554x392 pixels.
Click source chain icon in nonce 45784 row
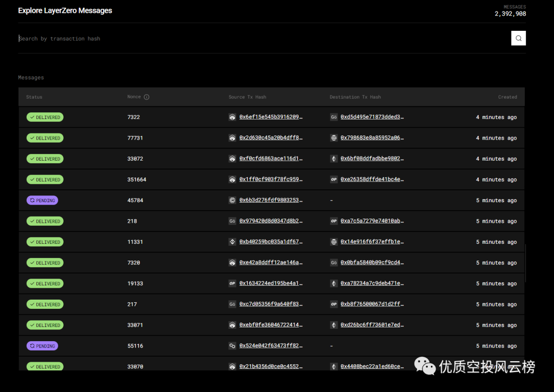232,201
